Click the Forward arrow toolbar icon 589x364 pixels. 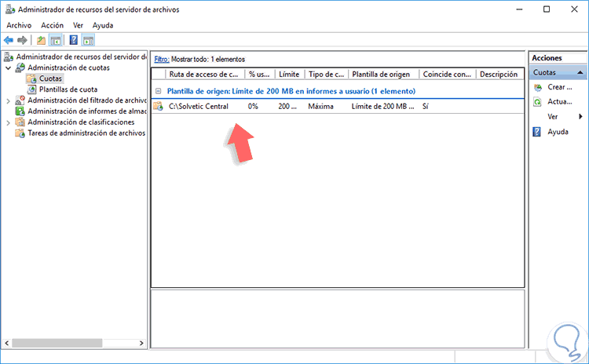pos(22,40)
